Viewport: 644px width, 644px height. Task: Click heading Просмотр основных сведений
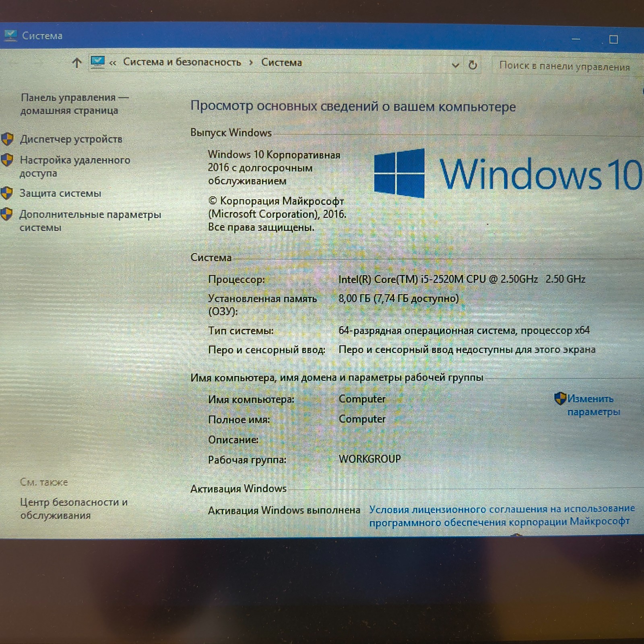point(353,106)
